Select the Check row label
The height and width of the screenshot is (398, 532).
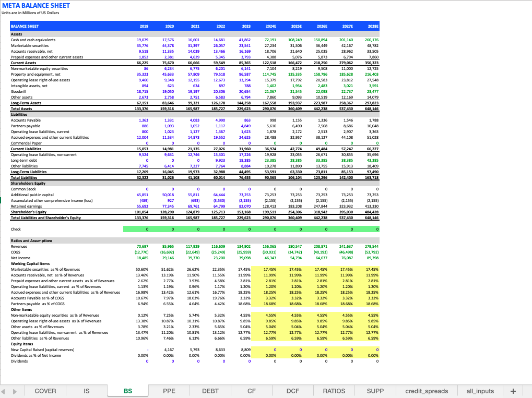pos(16,230)
